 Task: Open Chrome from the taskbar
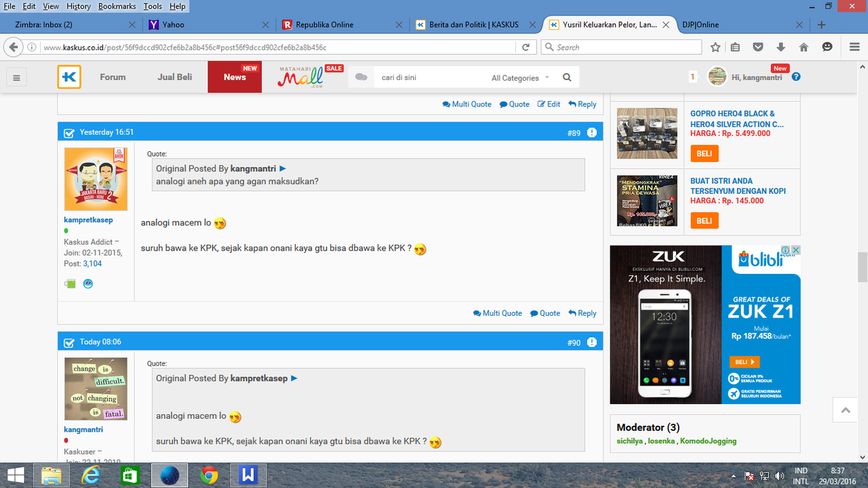[x=210, y=476]
